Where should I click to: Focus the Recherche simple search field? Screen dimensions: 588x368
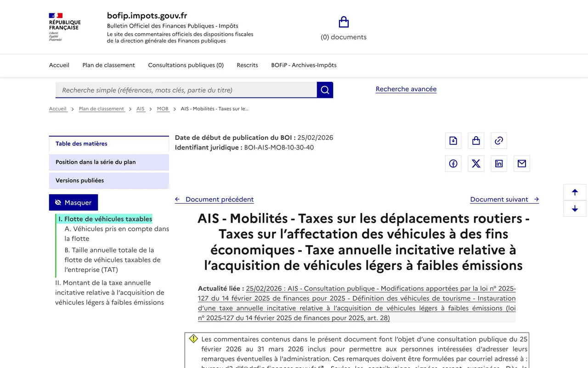tap(186, 90)
